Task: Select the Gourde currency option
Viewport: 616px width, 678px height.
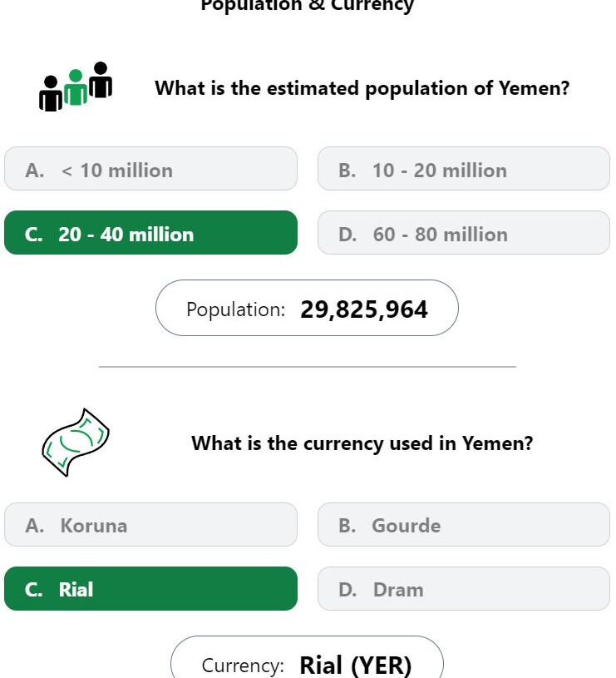Action: pos(464,524)
